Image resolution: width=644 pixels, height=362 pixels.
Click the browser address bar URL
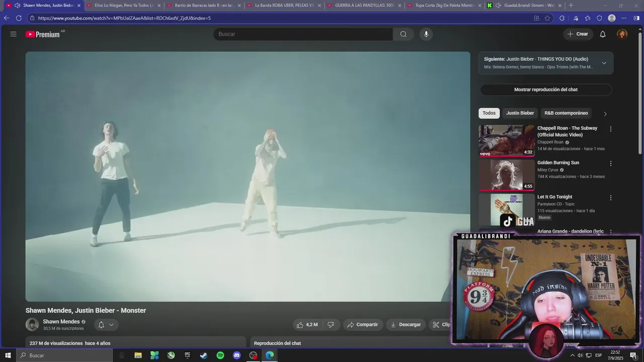(124, 18)
